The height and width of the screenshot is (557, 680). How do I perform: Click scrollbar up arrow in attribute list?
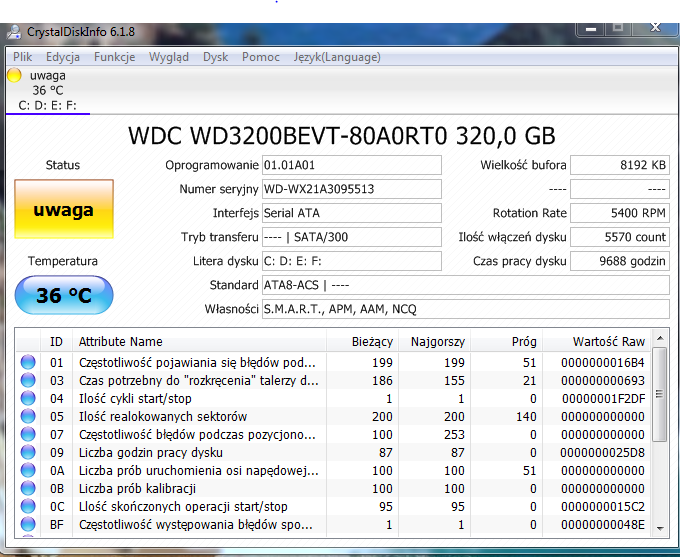660,338
